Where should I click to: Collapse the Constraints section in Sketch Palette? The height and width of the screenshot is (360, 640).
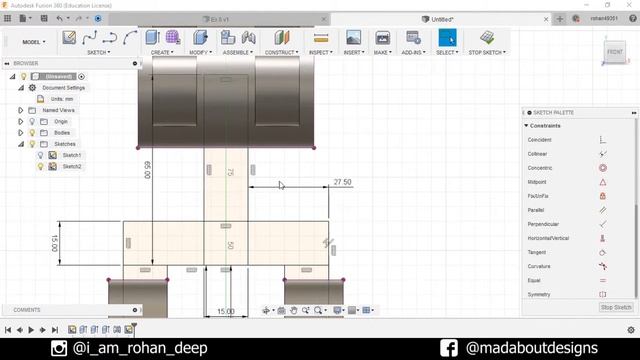(x=526, y=126)
